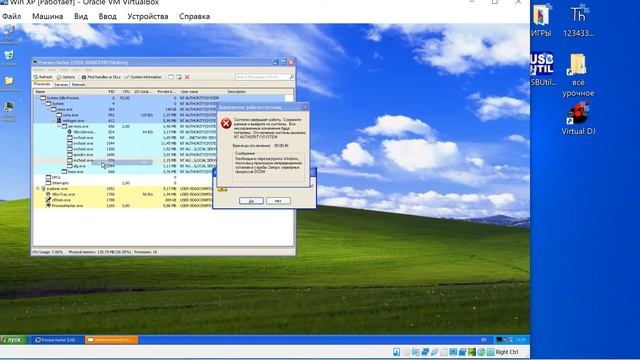Activate Process Hacker taskbar button

click(58, 340)
